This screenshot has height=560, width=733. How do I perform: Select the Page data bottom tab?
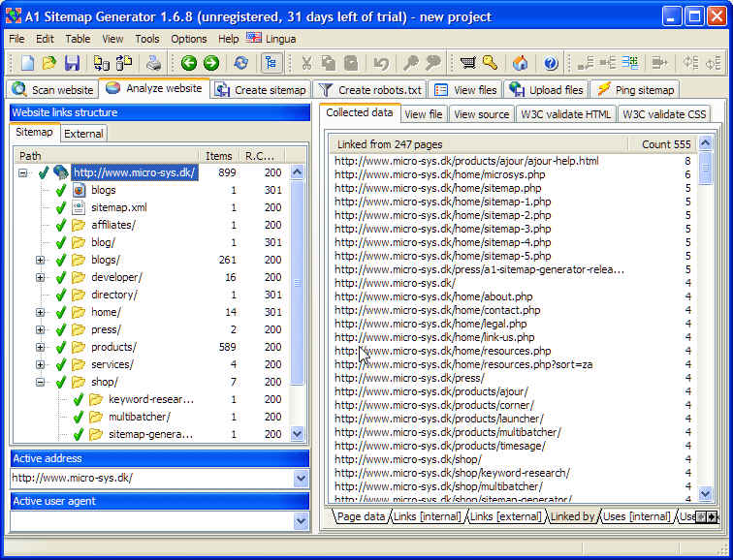pyautogui.click(x=361, y=516)
